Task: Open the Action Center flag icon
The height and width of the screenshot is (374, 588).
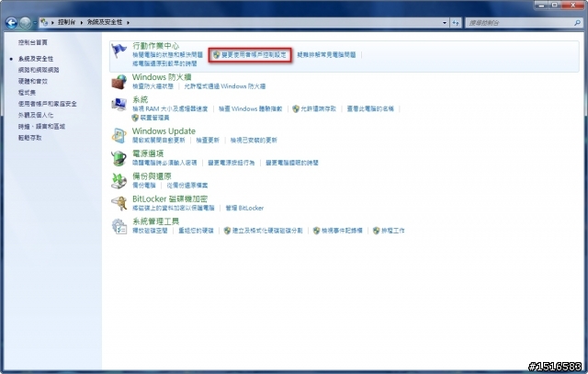Action: tap(119, 51)
